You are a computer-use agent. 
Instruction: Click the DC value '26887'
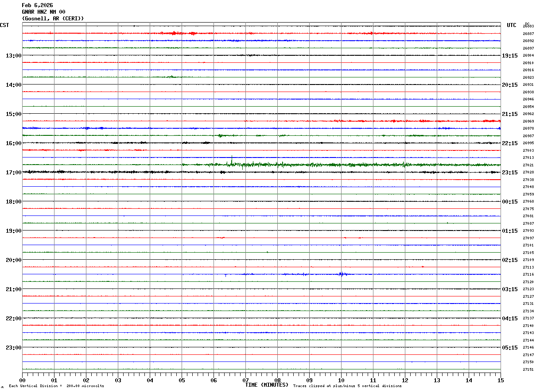[528, 34]
